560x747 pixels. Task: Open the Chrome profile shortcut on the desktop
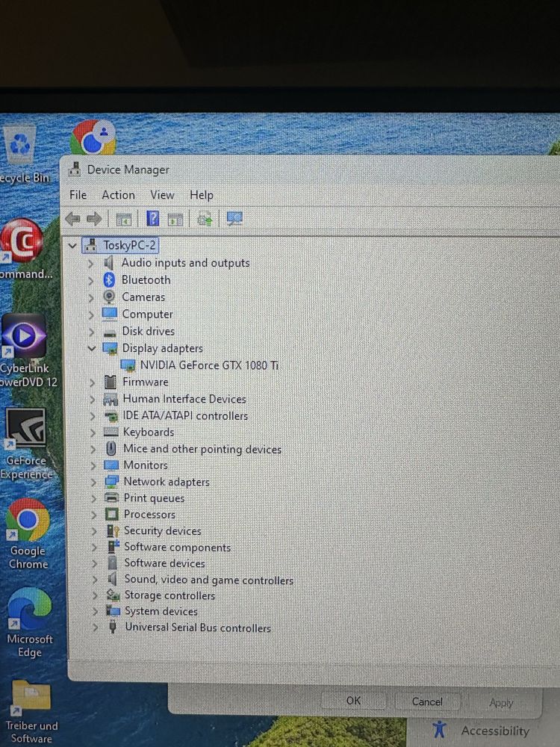(93, 137)
